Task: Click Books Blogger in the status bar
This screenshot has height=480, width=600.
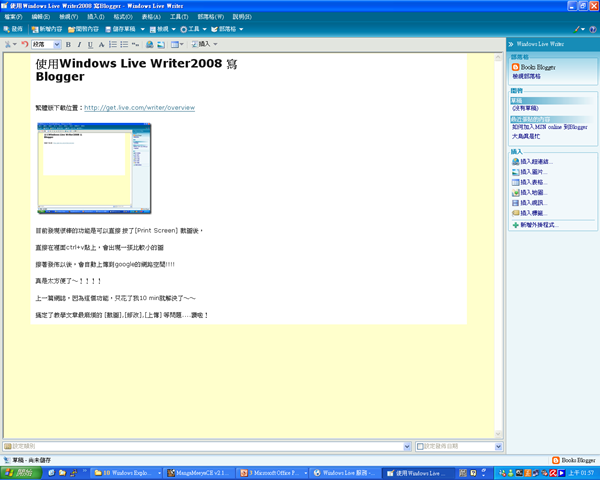Action: (x=574, y=460)
